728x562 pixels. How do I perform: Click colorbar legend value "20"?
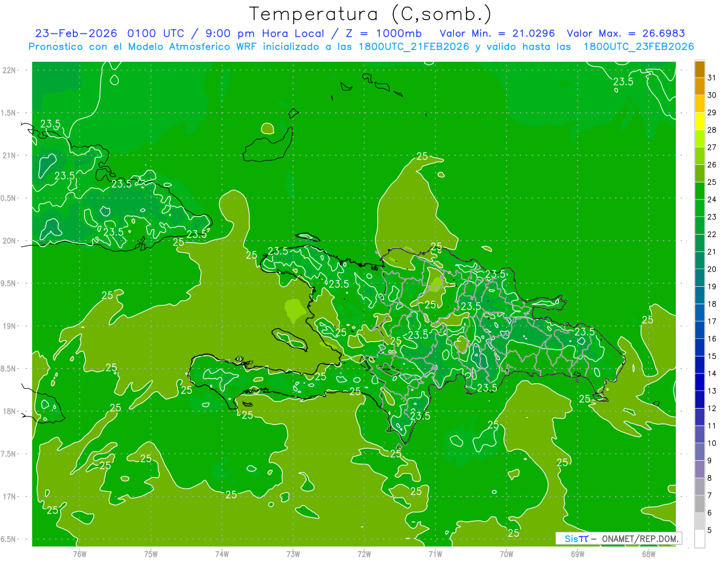pos(712,269)
